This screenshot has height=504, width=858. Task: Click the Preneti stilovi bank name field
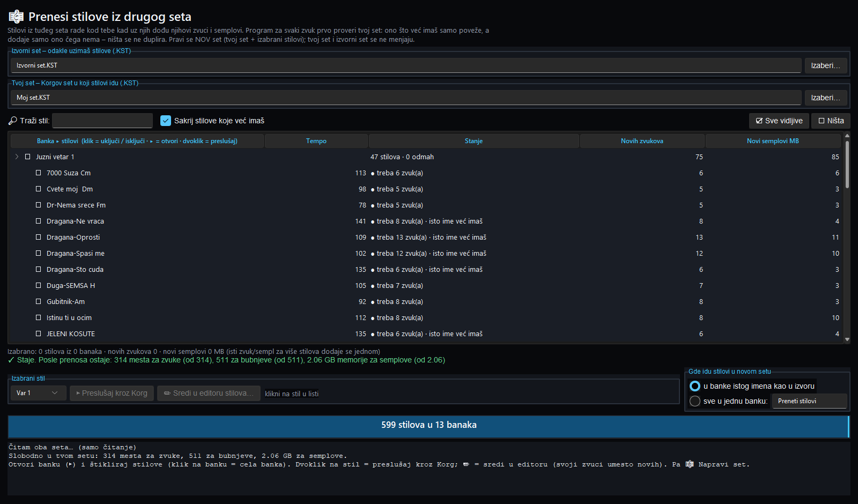pos(810,401)
